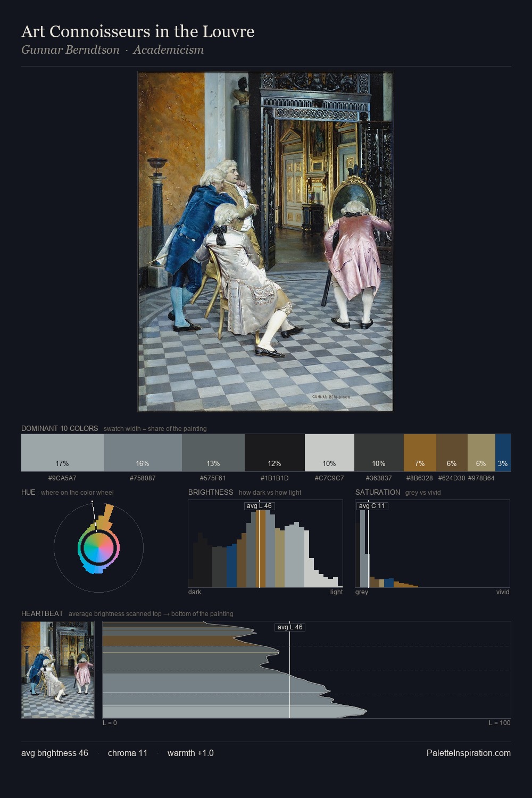Viewport: 532px width, 798px height.
Task: Click hex code text #575F61
Action: (213, 478)
